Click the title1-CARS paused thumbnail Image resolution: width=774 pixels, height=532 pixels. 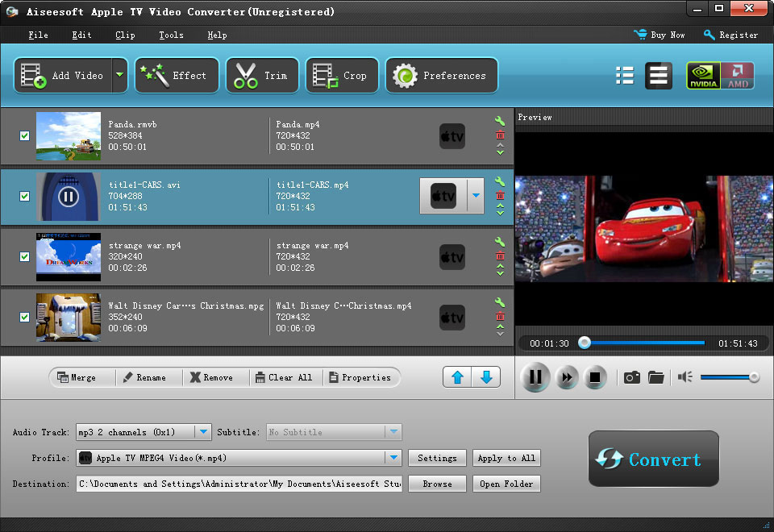[69, 197]
